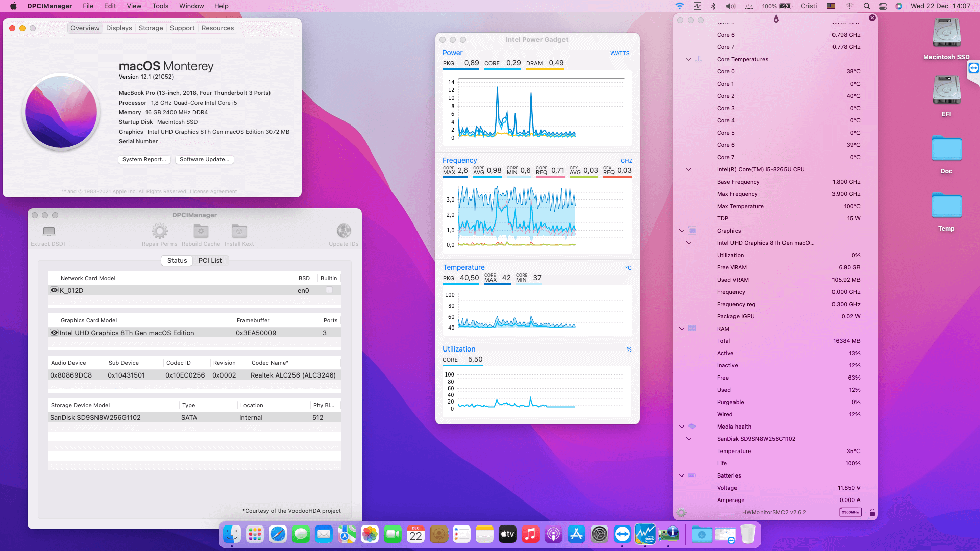Screen dimensions: 980x551
Task: Collapse the Graphics group in HWMonitorSMC2
Action: point(681,231)
